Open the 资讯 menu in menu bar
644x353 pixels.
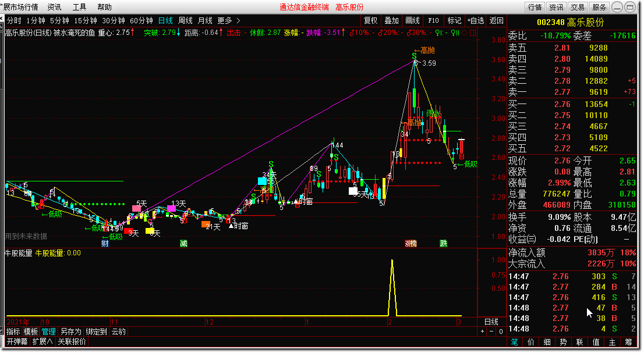tap(54, 7)
